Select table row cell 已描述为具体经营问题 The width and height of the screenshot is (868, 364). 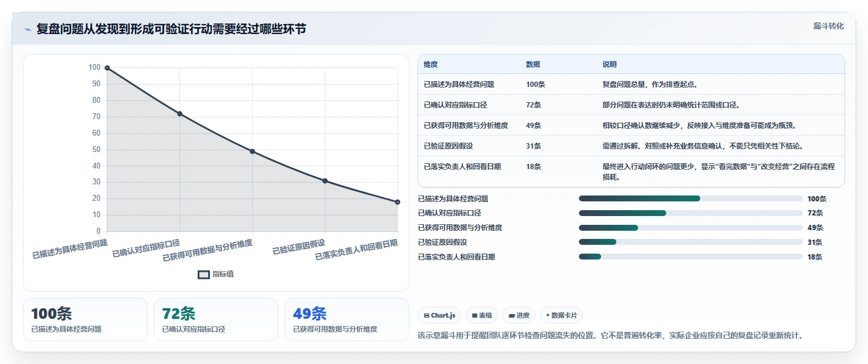point(459,85)
